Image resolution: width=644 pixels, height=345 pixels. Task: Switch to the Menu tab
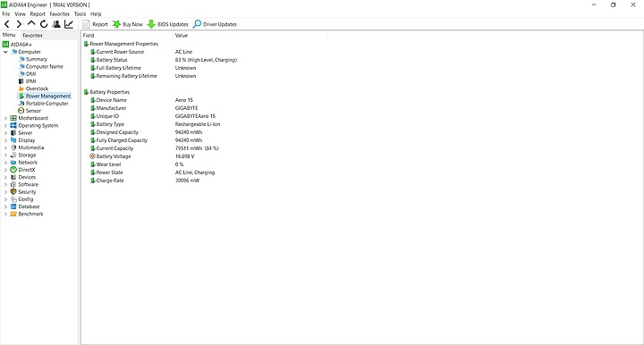pos(9,35)
